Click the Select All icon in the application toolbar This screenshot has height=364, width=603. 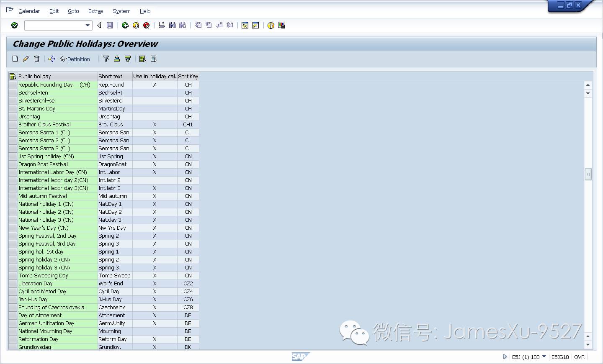click(142, 59)
